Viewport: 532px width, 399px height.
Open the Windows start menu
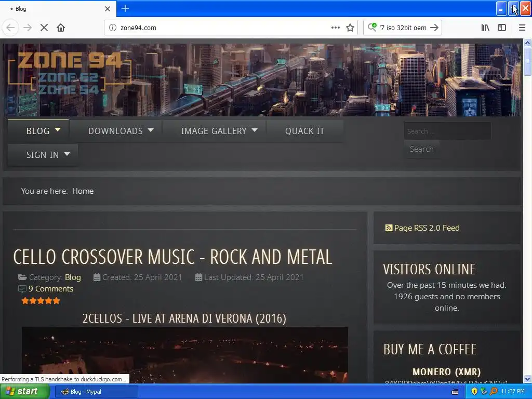(24, 392)
